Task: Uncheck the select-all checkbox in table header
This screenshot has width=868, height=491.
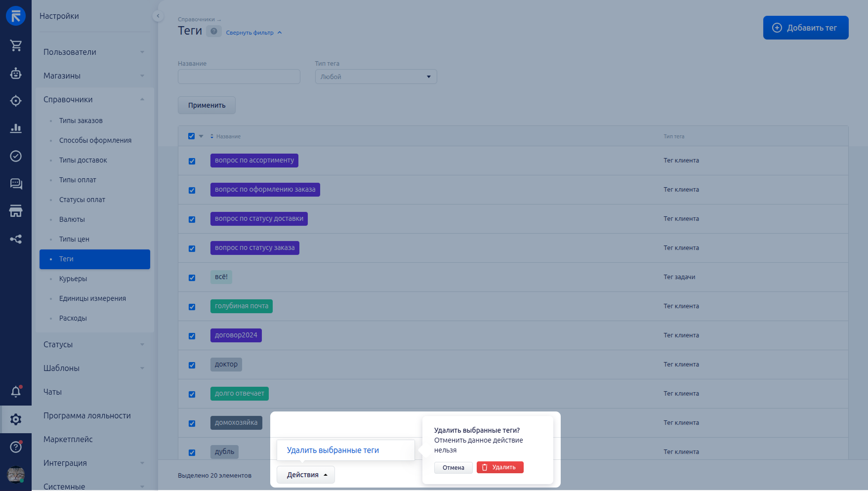Action: (x=192, y=136)
